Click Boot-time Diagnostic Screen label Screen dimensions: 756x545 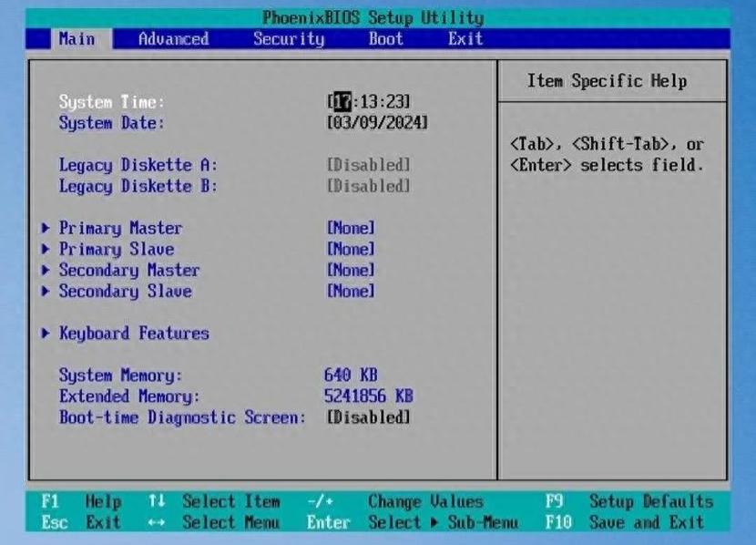182,417
